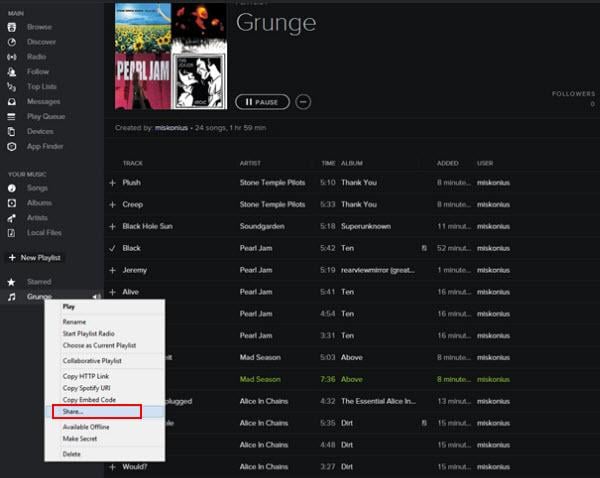Uncheck saved checkmark on Black track
600x478 pixels.
[112, 248]
